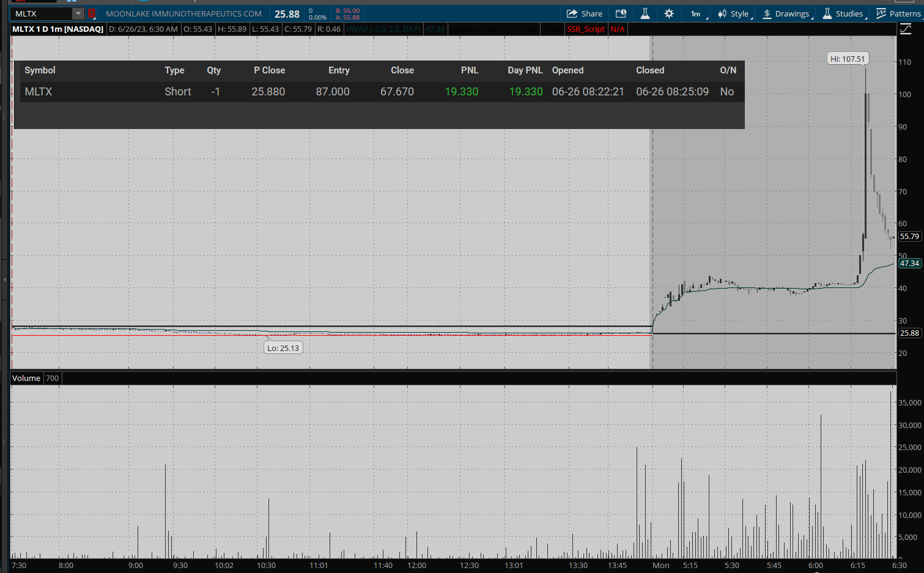Click the 100 price axis label
Screen dimensions: 924x573
point(904,94)
